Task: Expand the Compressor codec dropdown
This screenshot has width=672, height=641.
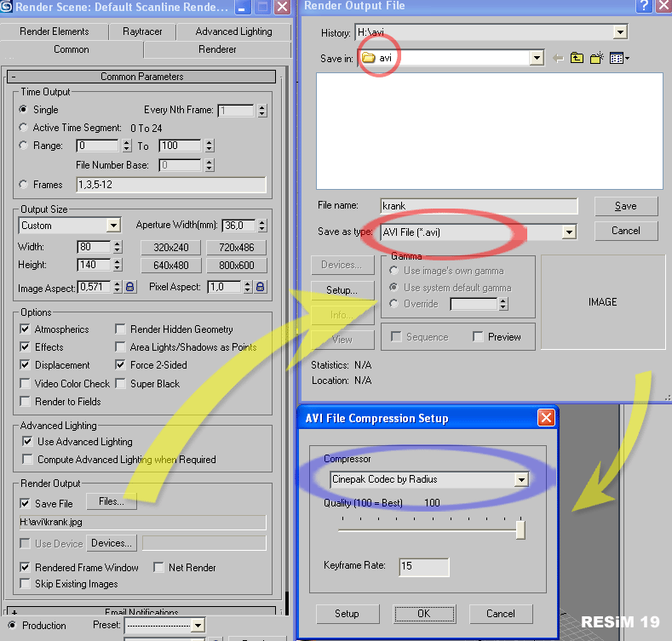Action: pyautogui.click(x=521, y=479)
